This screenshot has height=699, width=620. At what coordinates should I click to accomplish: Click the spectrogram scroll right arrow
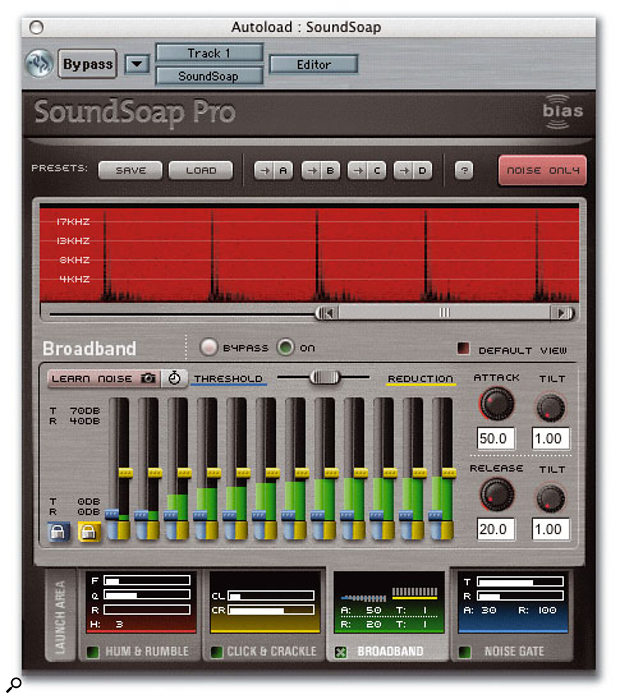[562, 313]
